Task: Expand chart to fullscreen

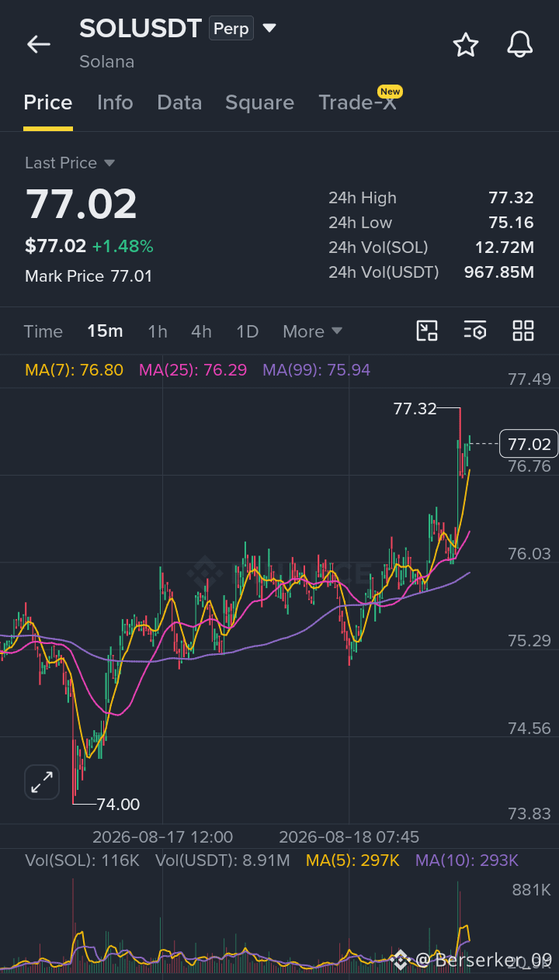Action: coord(42,781)
